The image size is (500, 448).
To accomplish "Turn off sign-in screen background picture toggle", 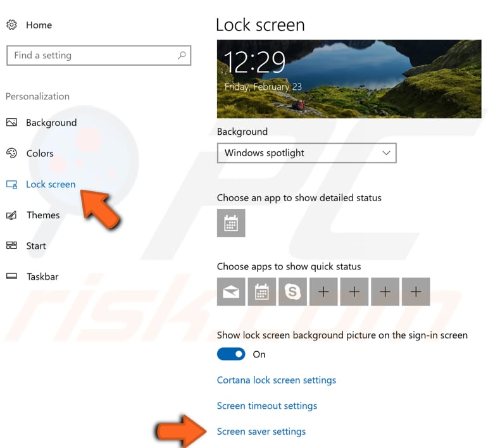I will [x=231, y=354].
